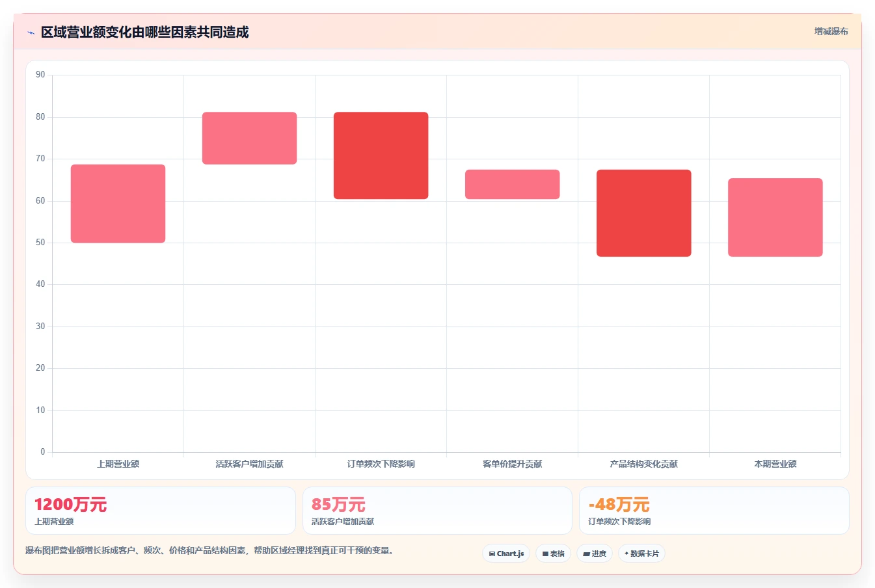Click the lightning icon beside the title
The image size is (875, 588).
(31, 33)
